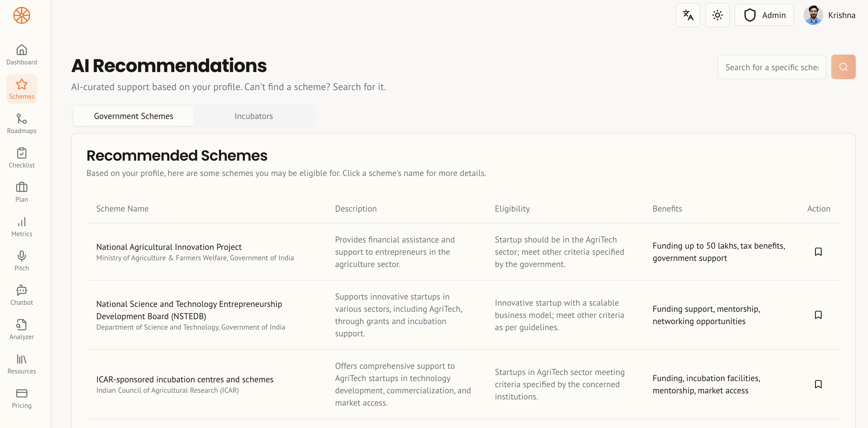Bookmark the ICAR-sponsored incubation scheme
868x428 pixels.
(x=818, y=384)
